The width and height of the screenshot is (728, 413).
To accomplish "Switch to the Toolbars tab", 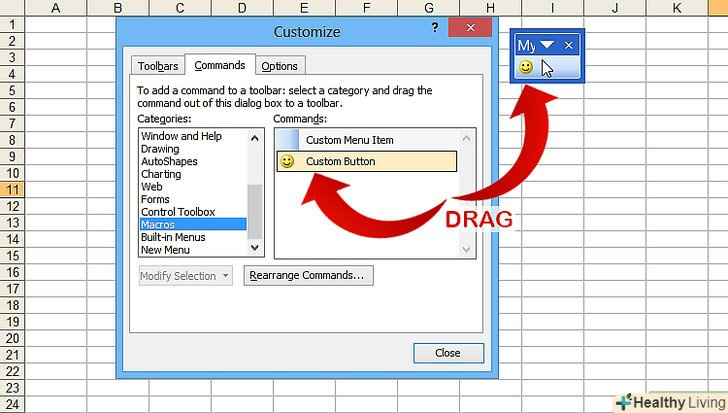I will 158,66.
